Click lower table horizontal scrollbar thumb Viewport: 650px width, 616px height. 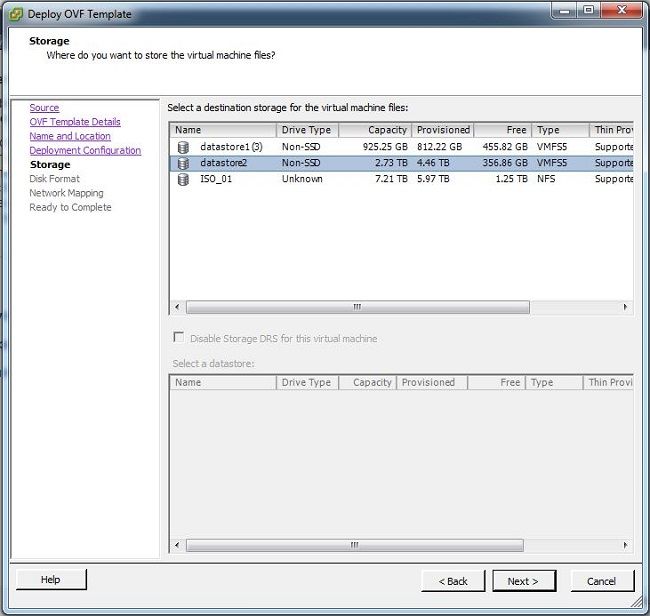(355, 545)
